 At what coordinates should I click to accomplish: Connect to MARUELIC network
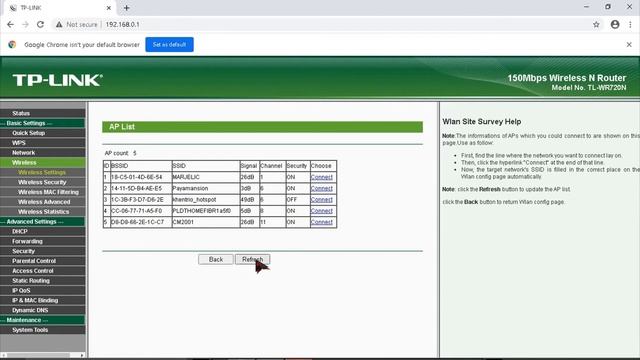tap(322, 177)
